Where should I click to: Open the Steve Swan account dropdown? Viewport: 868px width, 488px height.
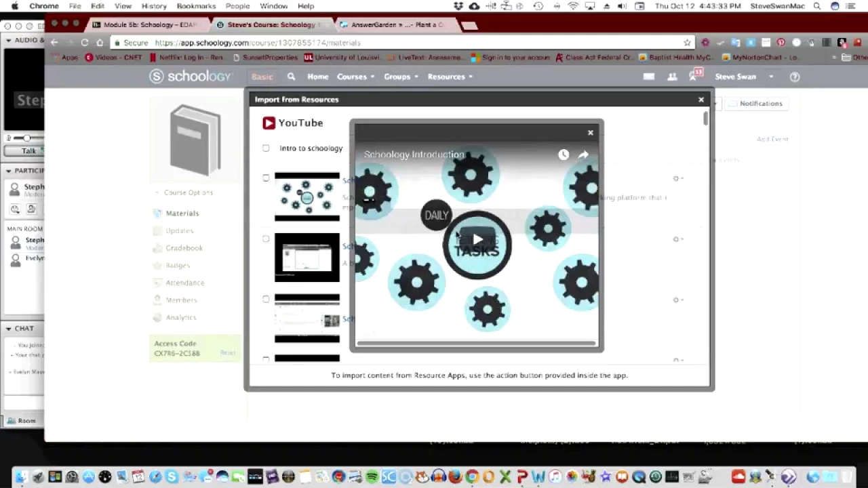(744, 77)
